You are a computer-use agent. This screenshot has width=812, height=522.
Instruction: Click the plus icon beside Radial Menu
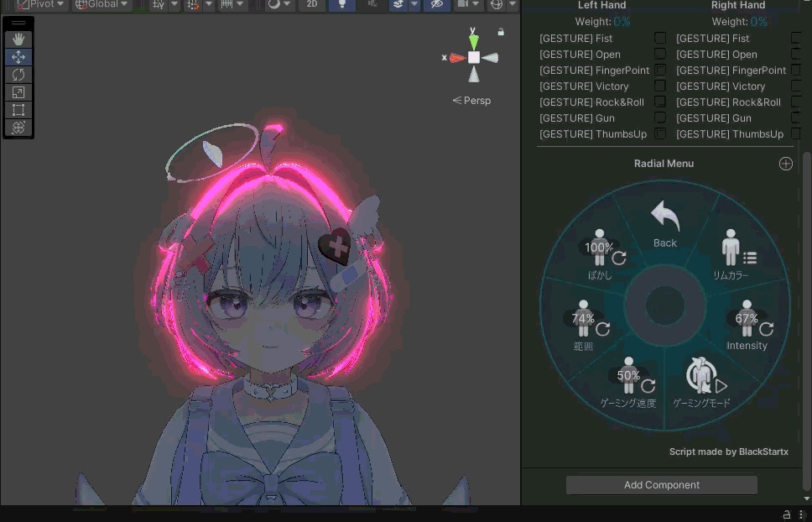[x=786, y=164]
